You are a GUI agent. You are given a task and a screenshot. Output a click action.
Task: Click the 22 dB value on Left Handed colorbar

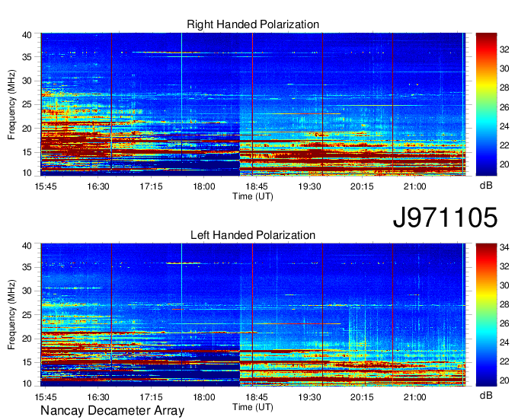(504, 362)
